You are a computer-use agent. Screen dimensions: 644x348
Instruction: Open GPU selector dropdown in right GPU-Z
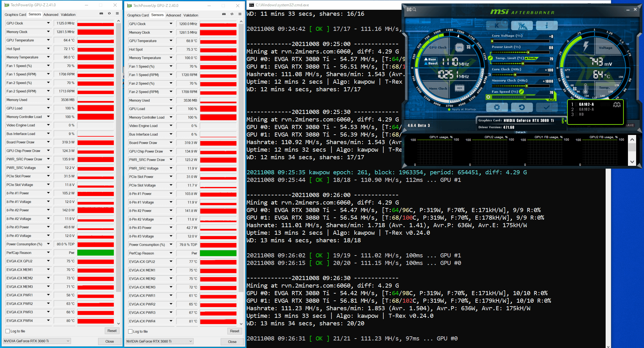[191, 341]
